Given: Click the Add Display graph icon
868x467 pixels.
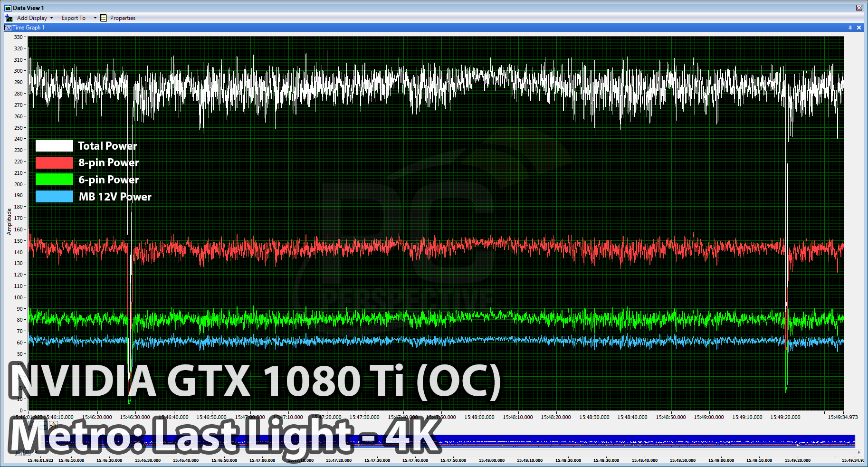Looking at the screenshot, I should click(9, 18).
